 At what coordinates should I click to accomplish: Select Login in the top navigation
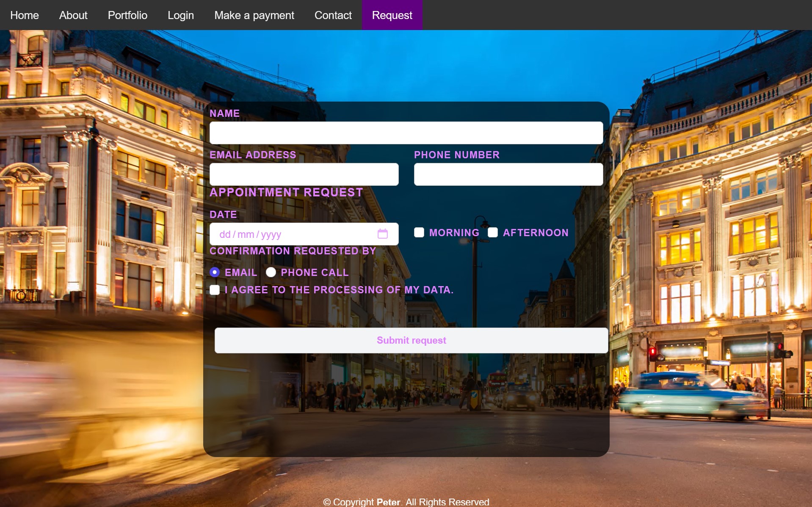coord(181,15)
